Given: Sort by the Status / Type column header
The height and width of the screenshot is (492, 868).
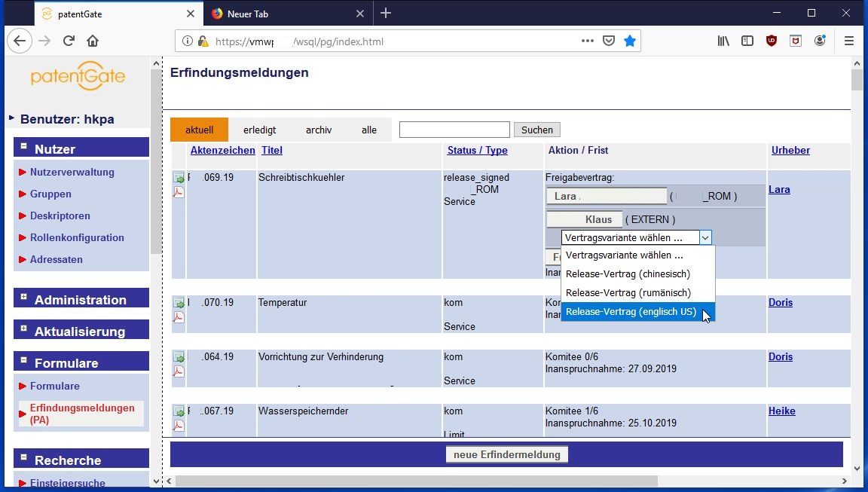Looking at the screenshot, I should [477, 151].
